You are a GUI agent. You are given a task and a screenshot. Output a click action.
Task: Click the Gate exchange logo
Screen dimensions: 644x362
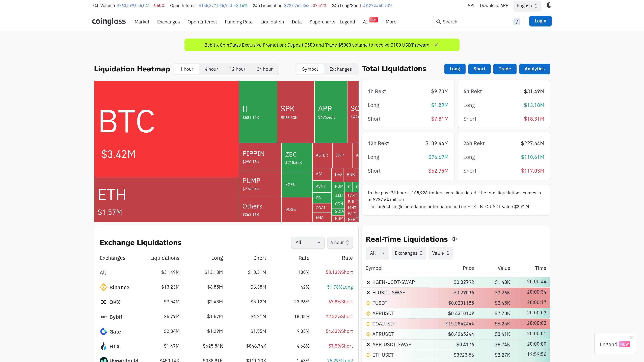[103, 331]
